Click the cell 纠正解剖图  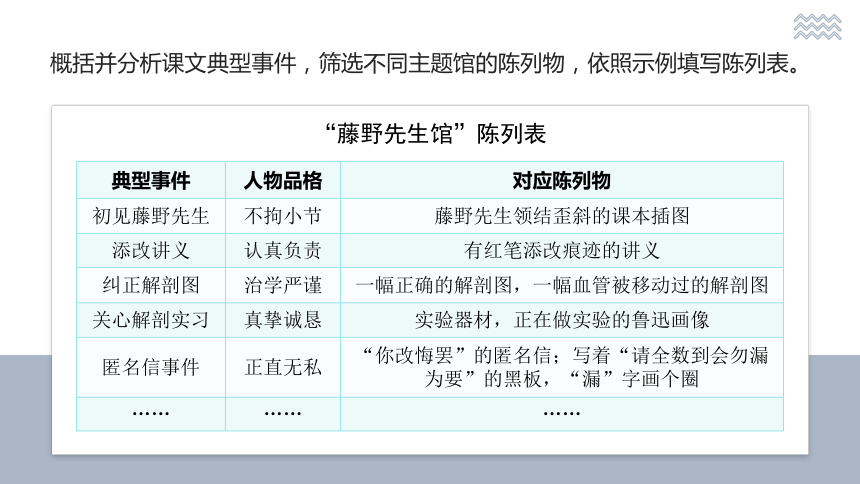151,285
